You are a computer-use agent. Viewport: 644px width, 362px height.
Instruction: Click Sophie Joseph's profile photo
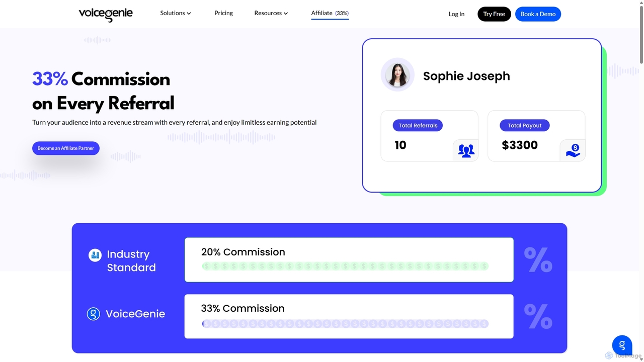coord(397,74)
